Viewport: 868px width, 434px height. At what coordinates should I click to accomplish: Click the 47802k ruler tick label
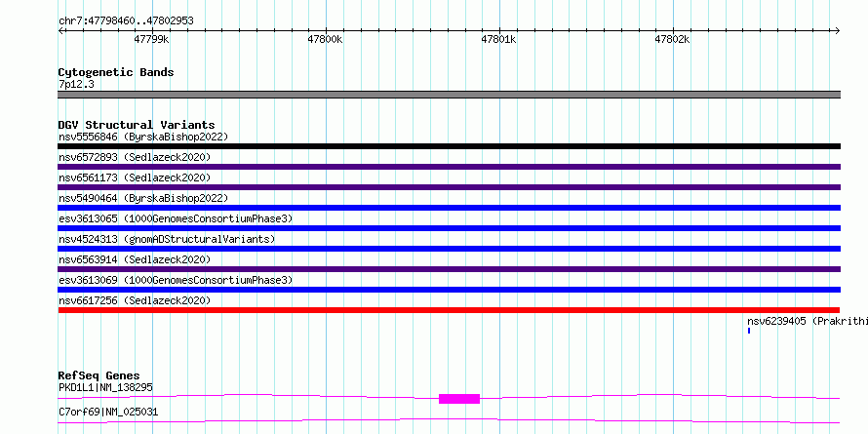[673, 40]
